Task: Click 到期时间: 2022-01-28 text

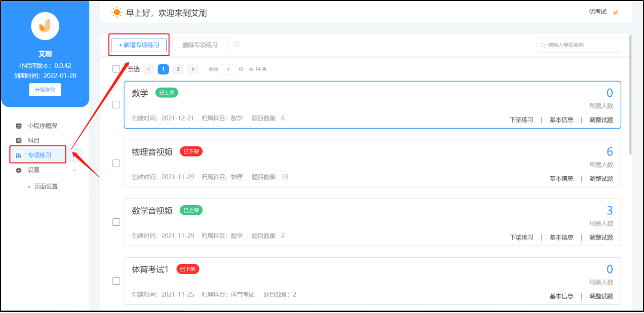Action: (45, 75)
